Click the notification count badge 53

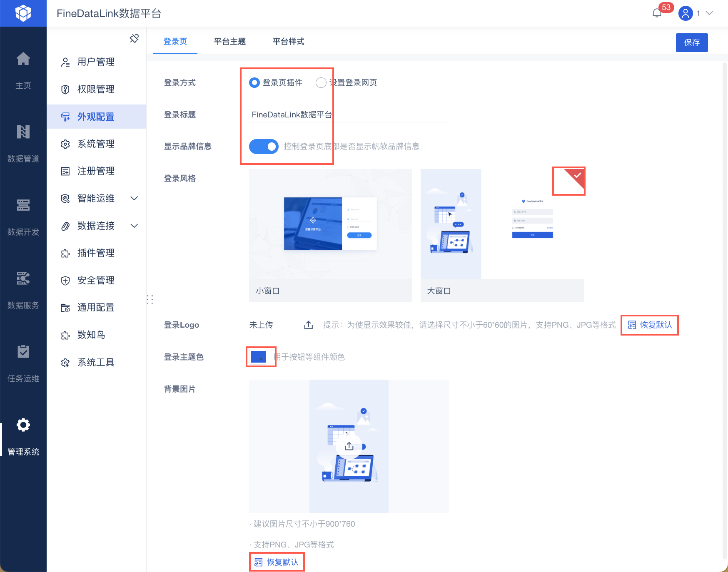point(666,7)
